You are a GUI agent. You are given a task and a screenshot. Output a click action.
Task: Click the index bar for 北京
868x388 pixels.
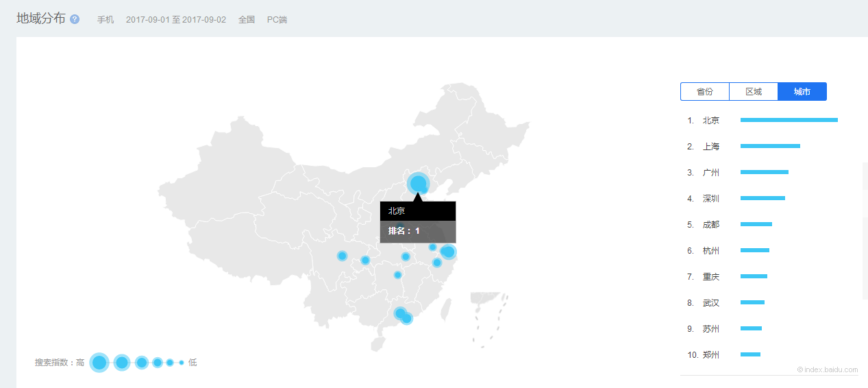pos(789,120)
